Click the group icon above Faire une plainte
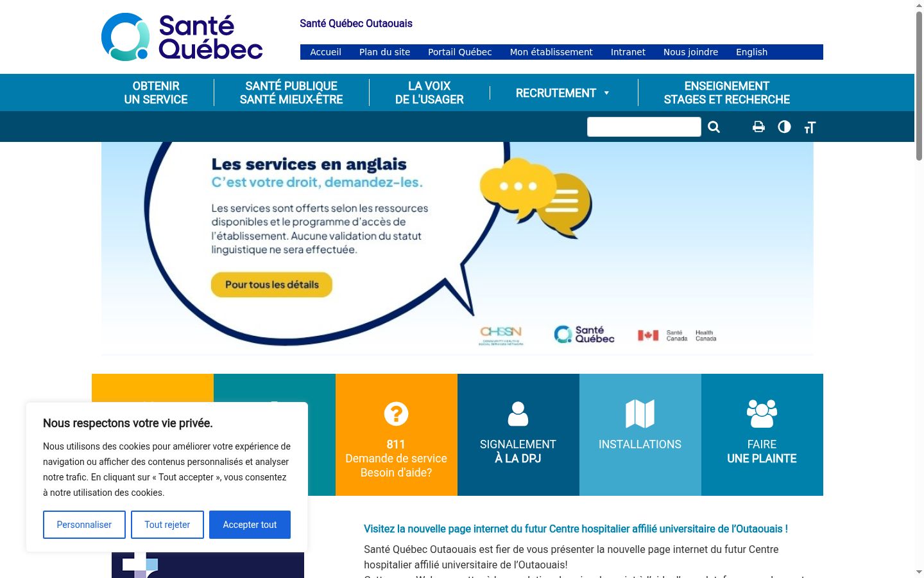 762,414
